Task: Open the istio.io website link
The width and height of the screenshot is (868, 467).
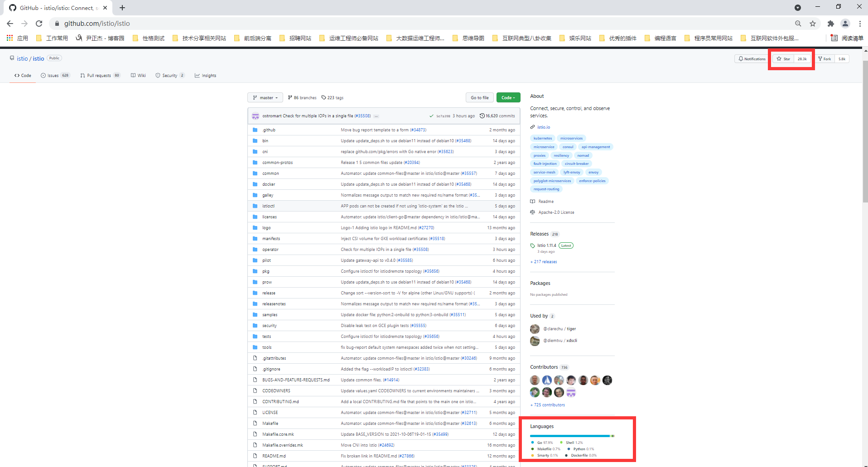Action: point(544,127)
